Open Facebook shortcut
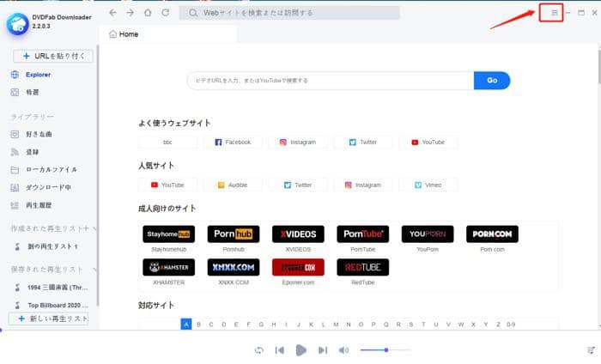 click(x=233, y=143)
